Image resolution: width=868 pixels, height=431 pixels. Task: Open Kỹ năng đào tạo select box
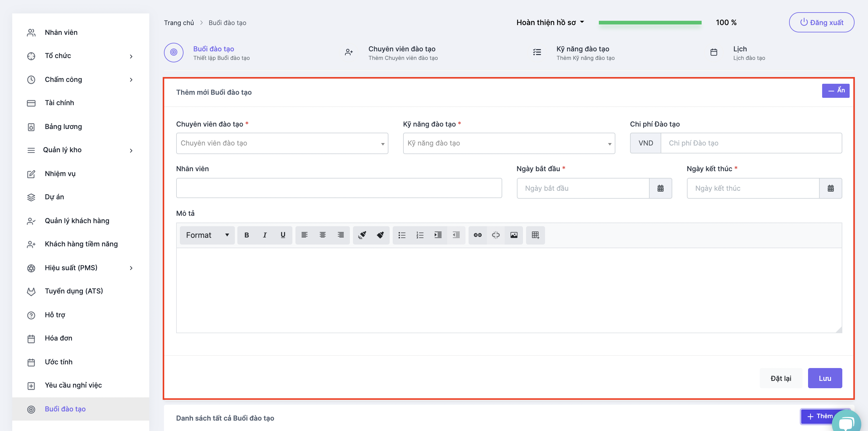coord(509,143)
